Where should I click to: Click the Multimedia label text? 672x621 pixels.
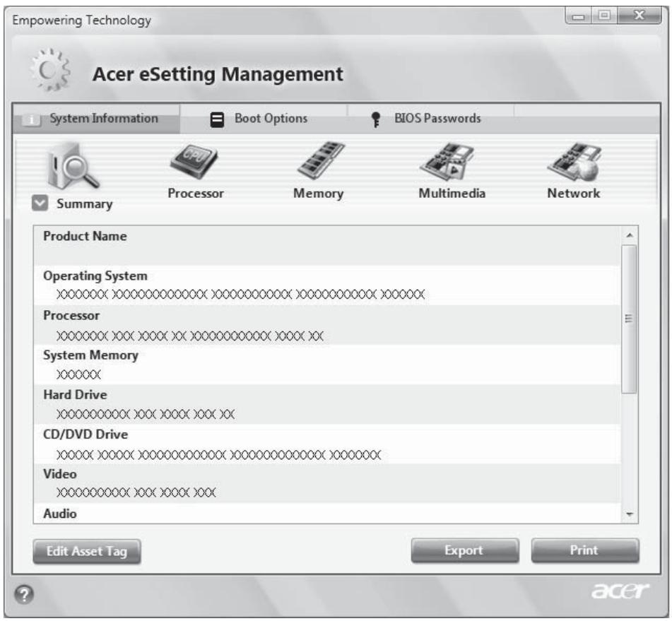(x=452, y=194)
